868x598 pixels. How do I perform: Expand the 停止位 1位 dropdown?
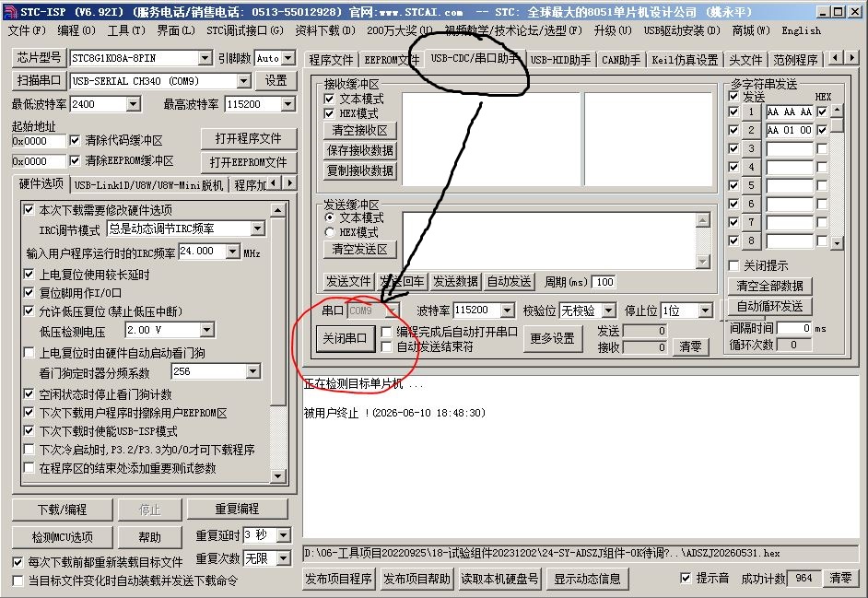(x=705, y=311)
